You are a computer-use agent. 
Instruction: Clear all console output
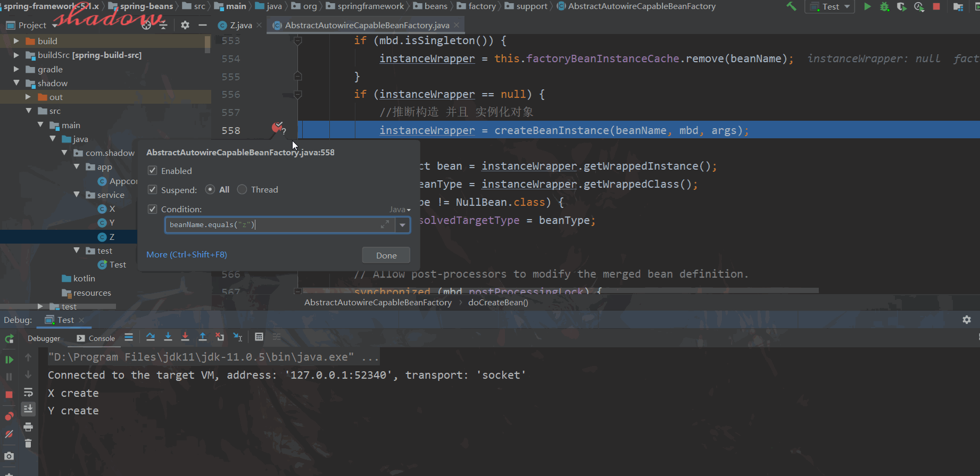click(28, 444)
